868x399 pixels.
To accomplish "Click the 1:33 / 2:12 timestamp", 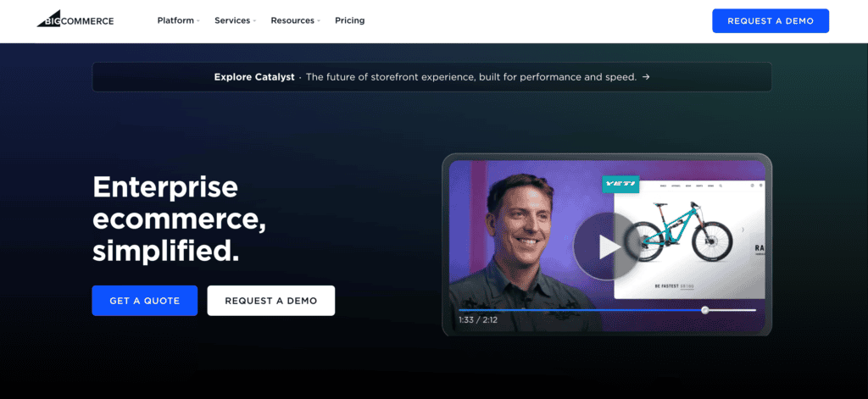I will click(x=478, y=320).
